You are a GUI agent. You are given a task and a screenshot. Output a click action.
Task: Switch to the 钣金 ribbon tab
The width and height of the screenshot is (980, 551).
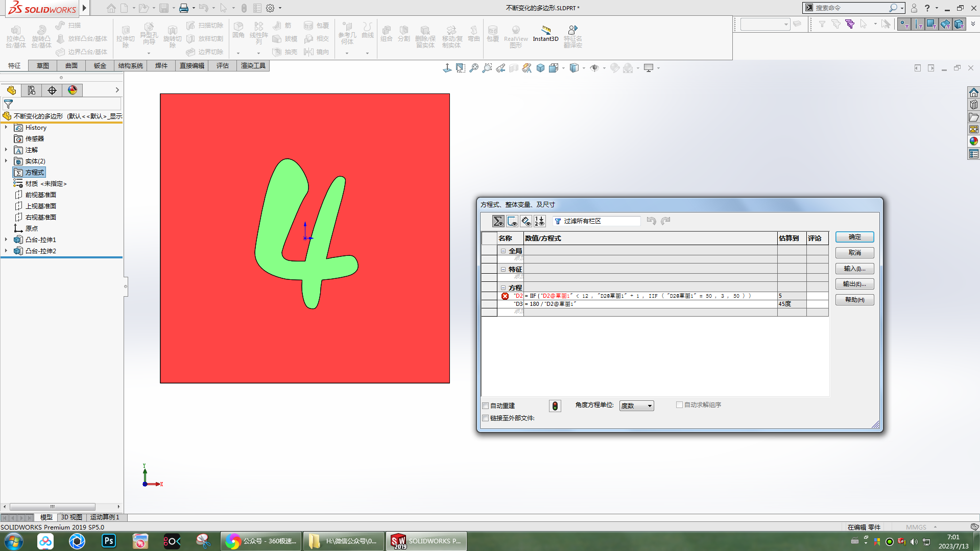tap(100, 66)
